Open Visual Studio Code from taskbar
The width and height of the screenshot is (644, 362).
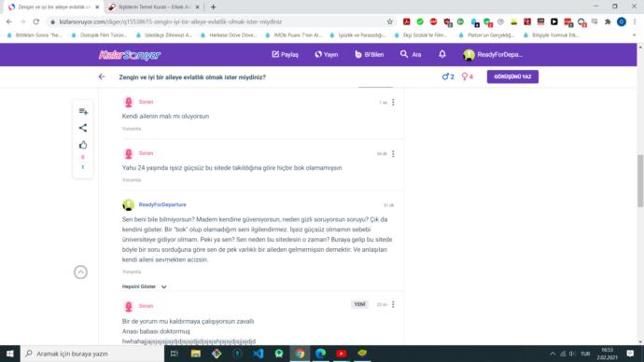(x=258, y=354)
